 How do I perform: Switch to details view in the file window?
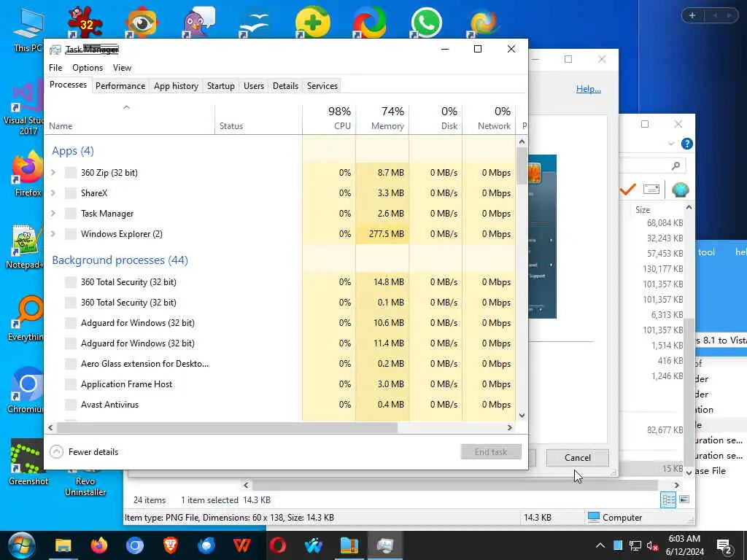pos(668,499)
